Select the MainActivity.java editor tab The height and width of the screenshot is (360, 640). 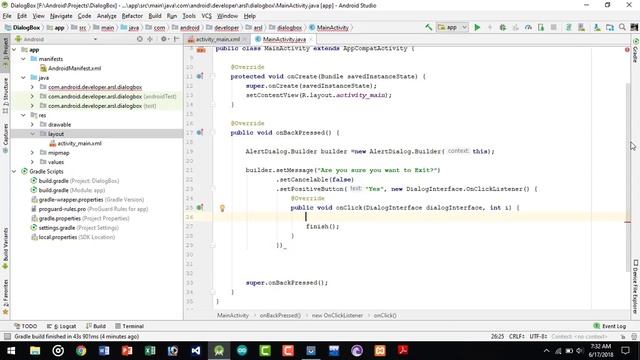pyautogui.click(x=284, y=39)
